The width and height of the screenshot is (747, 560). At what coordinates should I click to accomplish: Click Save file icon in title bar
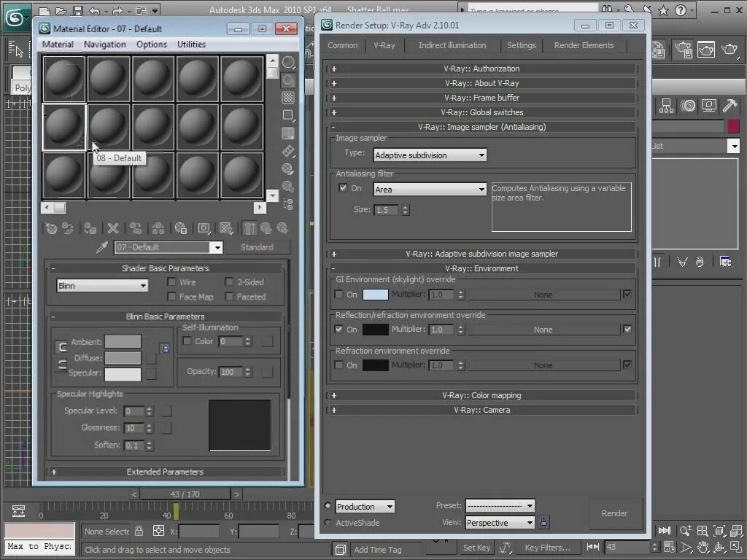pos(77,10)
